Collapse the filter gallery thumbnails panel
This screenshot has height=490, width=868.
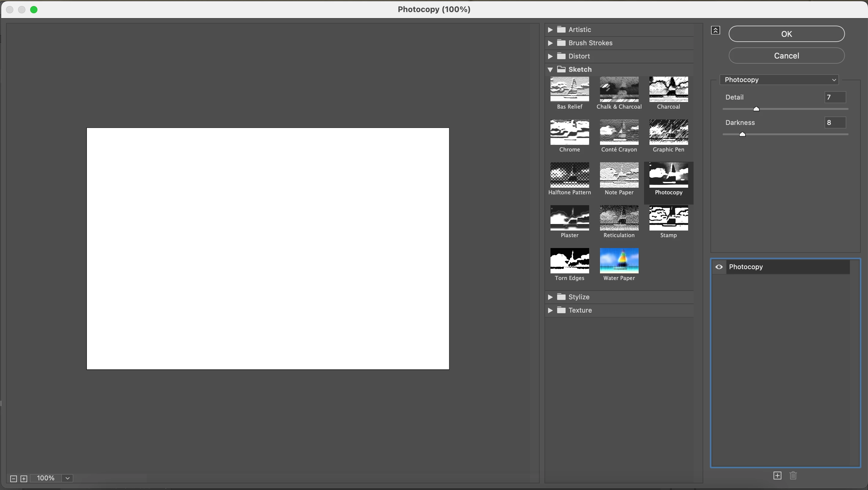point(715,30)
